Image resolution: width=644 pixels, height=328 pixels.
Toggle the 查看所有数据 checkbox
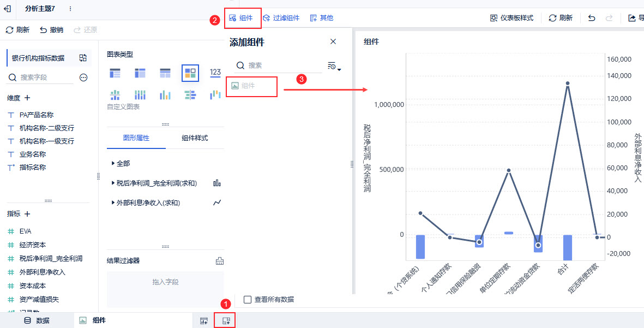[247, 299]
